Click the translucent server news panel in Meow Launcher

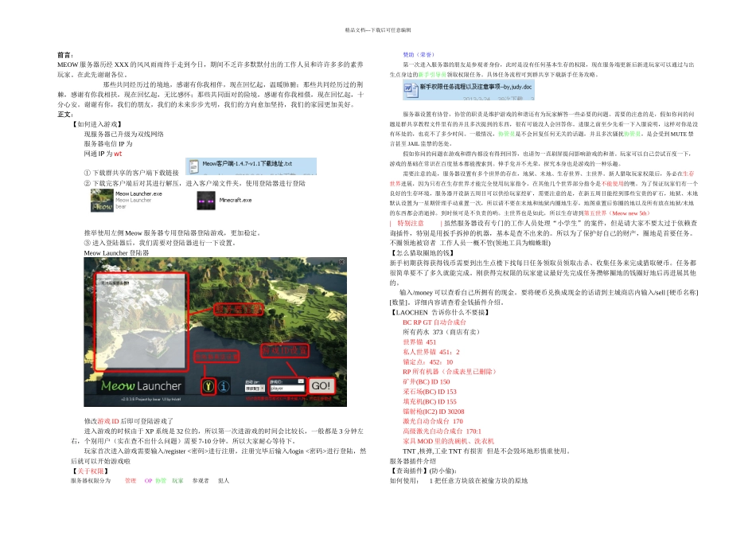pyautogui.click(x=140, y=322)
